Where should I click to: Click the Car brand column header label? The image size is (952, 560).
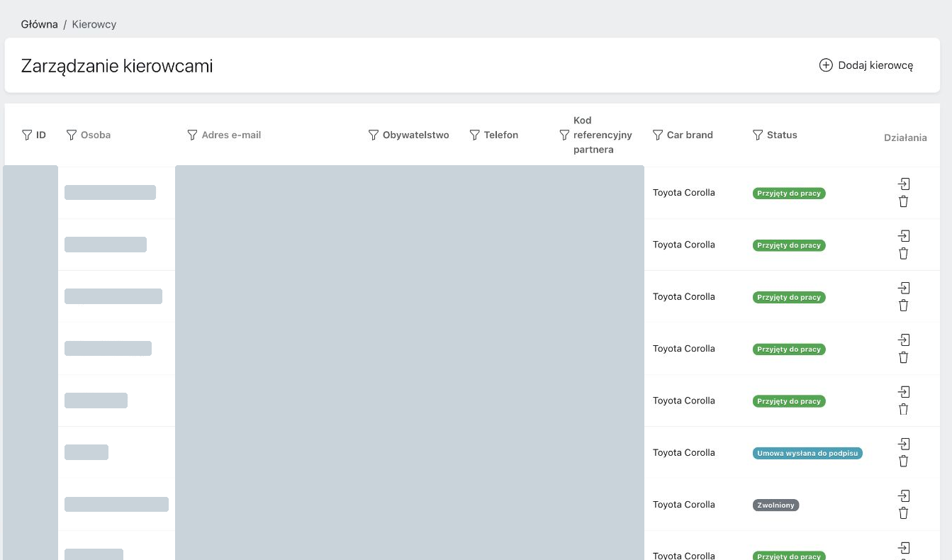click(690, 135)
